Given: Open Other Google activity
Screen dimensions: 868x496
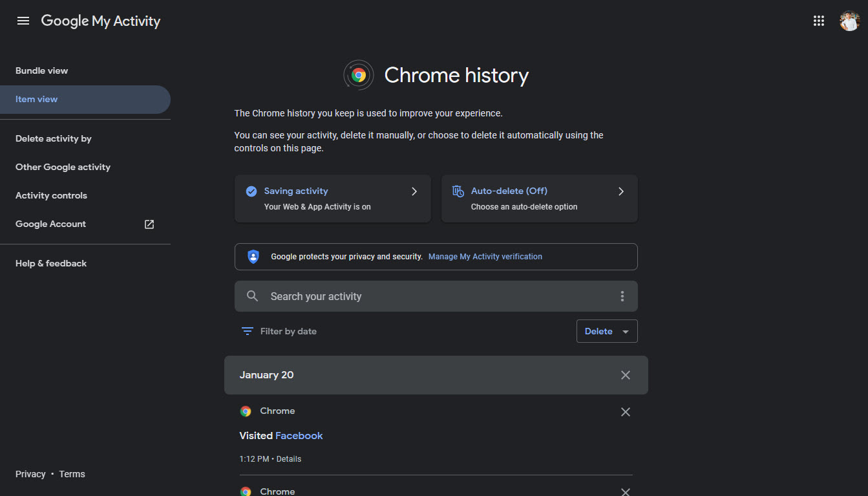Looking at the screenshot, I should [x=63, y=167].
